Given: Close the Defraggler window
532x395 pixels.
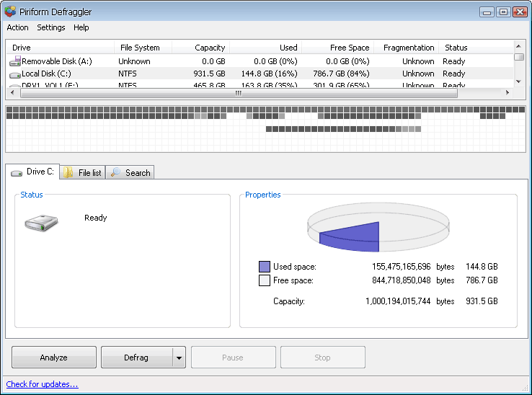Looking at the screenshot, I should tap(520, 12).
